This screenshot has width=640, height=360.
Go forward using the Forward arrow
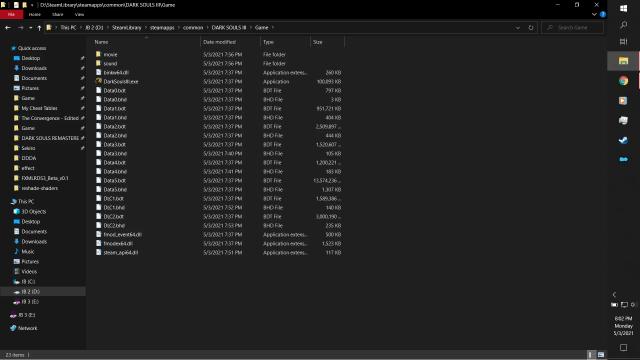[20, 28]
